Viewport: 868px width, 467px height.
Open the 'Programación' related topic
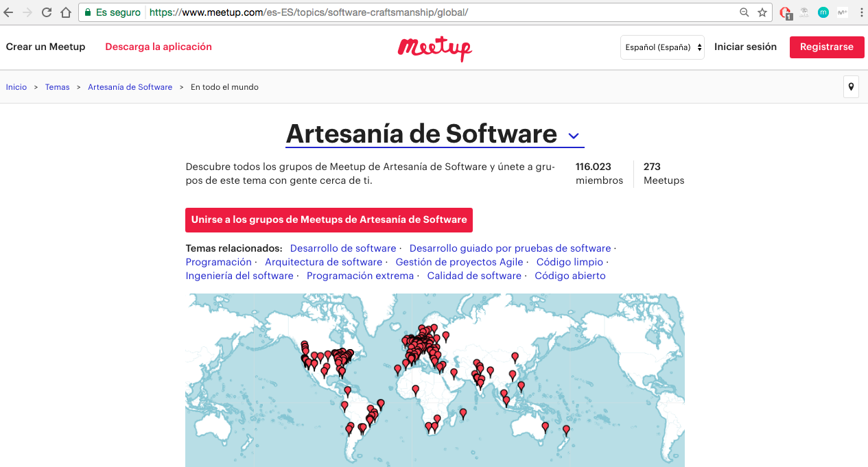(x=219, y=262)
